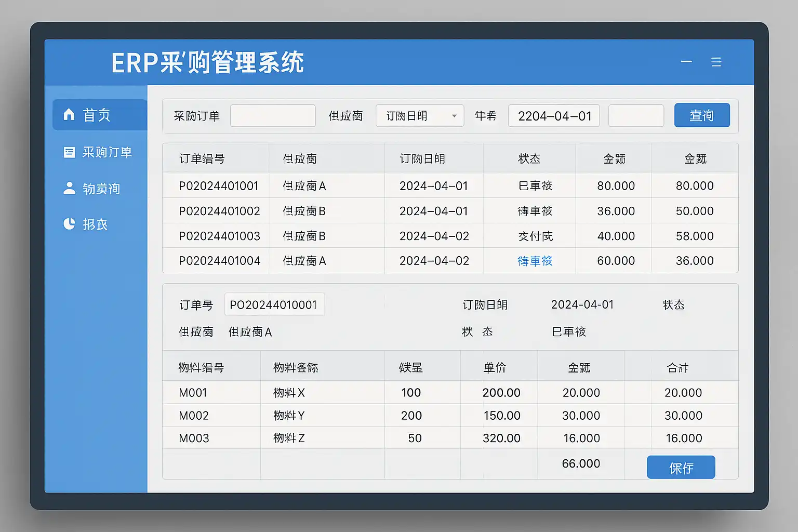The image size is (798, 532).
Task: Click the material code column header
Action: pyautogui.click(x=201, y=368)
